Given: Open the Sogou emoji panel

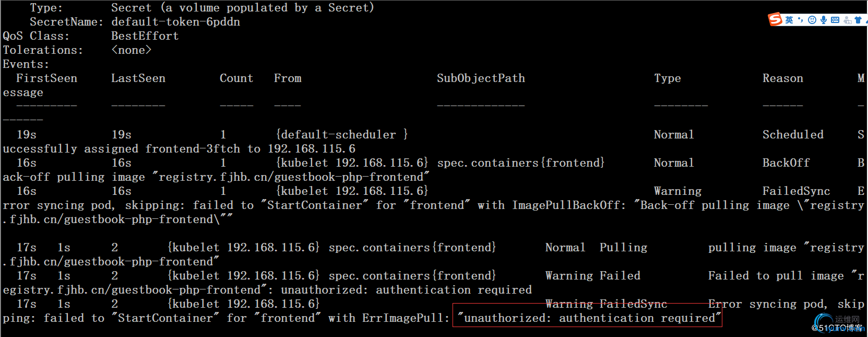Looking at the screenshot, I should tap(812, 20).
